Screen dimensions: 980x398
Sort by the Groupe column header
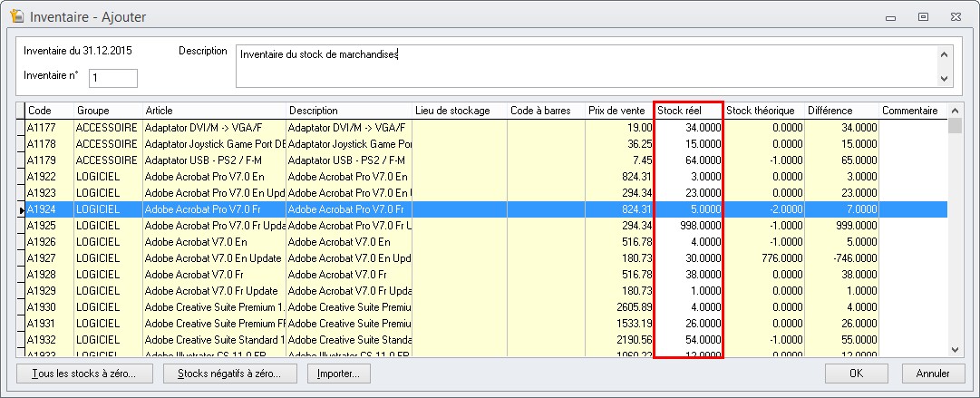click(108, 111)
